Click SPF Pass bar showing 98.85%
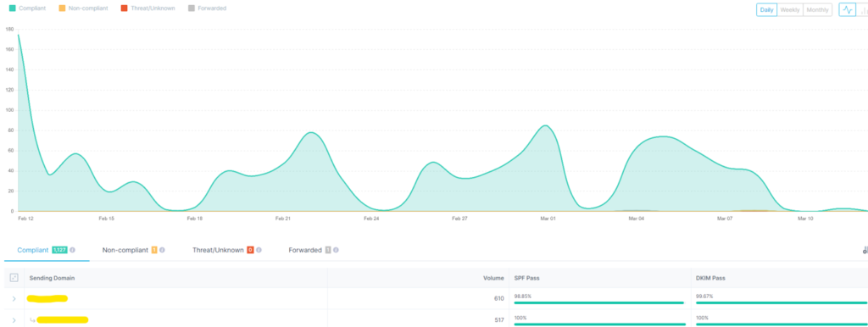The height and width of the screenshot is (327, 868). point(599,302)
